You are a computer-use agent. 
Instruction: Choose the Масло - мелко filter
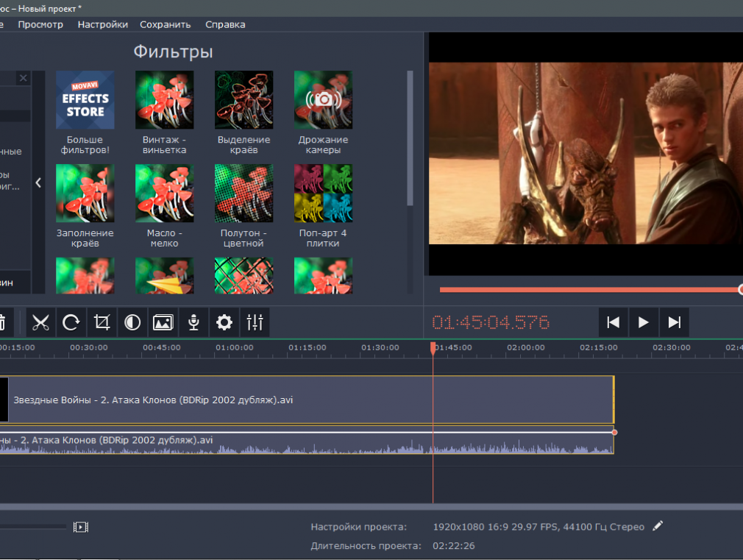coord(165,193)
